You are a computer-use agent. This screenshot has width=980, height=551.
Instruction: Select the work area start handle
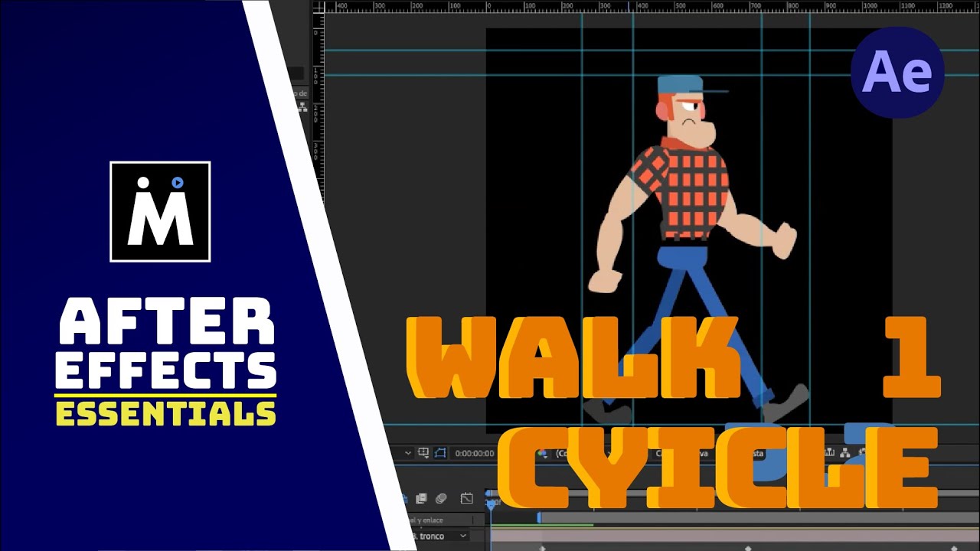tap(539, 518)
